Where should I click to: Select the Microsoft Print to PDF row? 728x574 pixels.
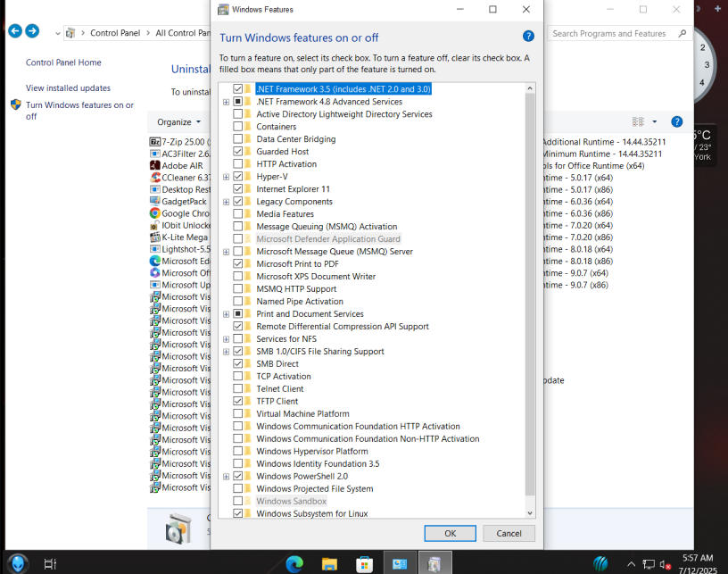click(298, 263)
